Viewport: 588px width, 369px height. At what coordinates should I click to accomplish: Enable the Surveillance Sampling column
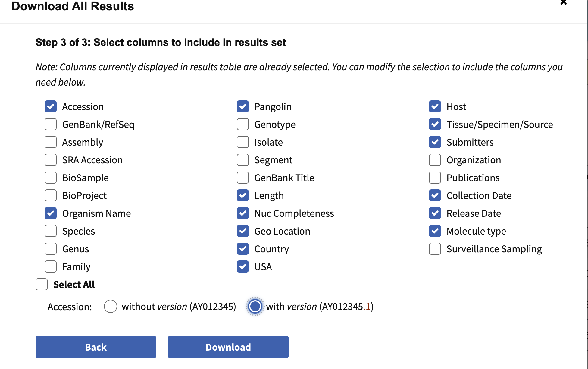[435, 249]
